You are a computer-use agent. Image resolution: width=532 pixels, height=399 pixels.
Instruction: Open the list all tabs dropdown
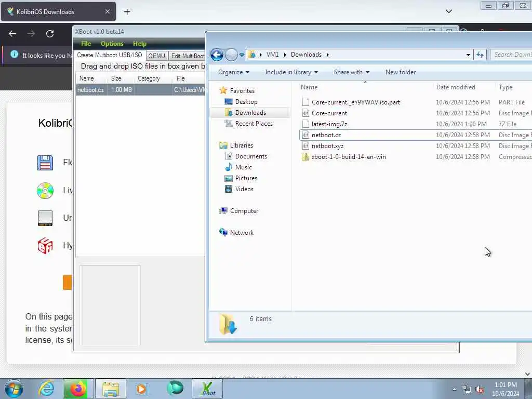click(448, 11)
